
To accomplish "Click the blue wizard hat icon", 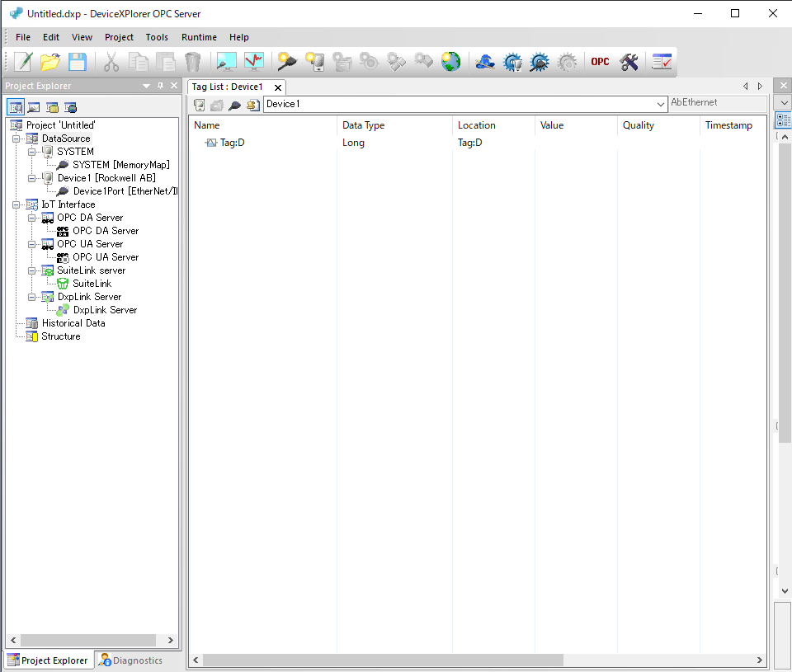I will tap(484, 62).
